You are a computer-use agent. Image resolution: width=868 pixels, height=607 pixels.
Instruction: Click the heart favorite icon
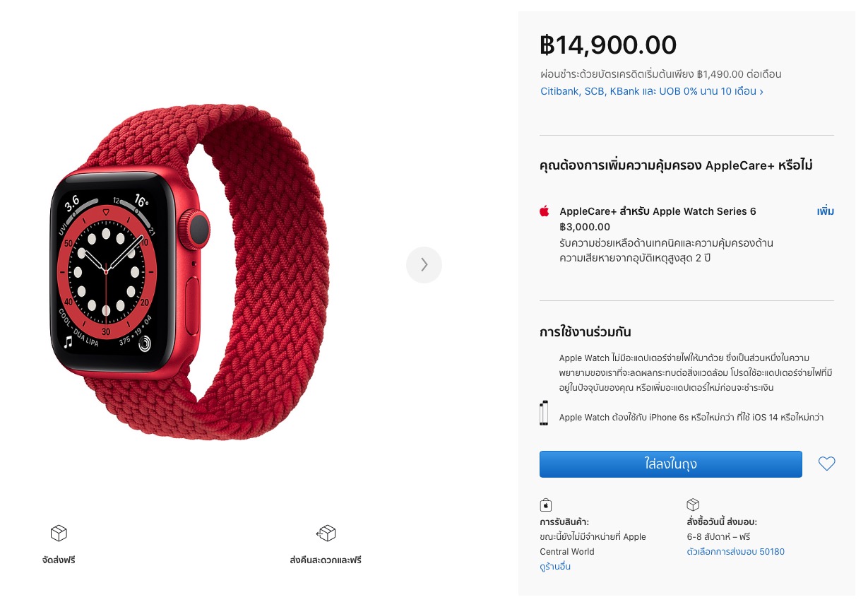[x=826, y=464]
